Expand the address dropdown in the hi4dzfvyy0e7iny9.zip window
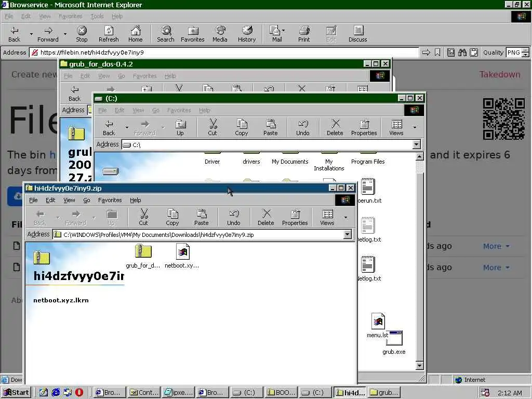The width and height of the screenshot is (532, 399). [x=347, y=234]
